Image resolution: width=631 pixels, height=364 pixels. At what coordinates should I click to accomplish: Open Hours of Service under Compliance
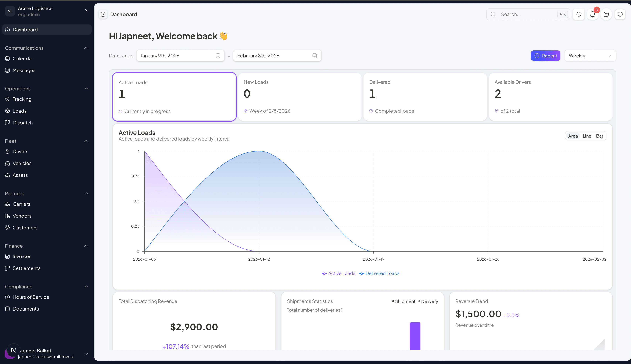click(31, 297)
